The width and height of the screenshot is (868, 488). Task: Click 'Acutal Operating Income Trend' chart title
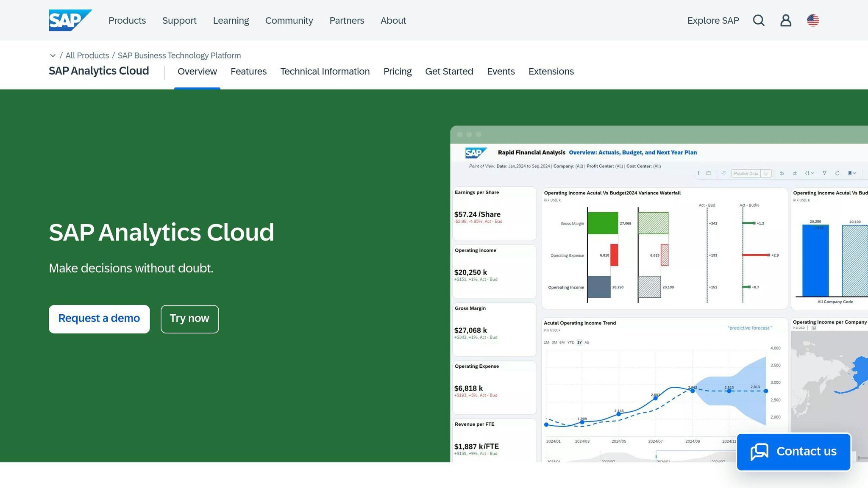tap(580, 323)
